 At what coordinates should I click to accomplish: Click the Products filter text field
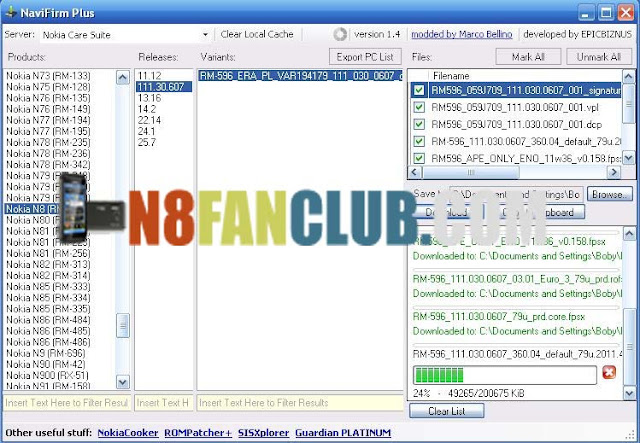tap(67, 403)
